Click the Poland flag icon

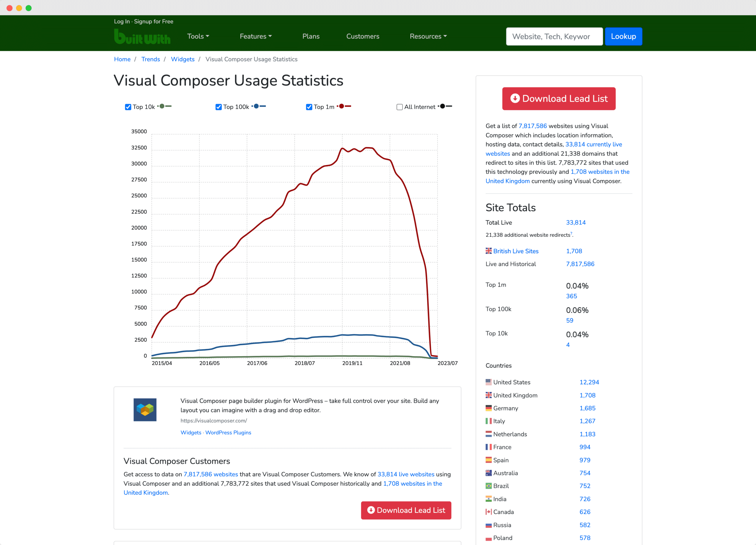click(x=488, y=538)
